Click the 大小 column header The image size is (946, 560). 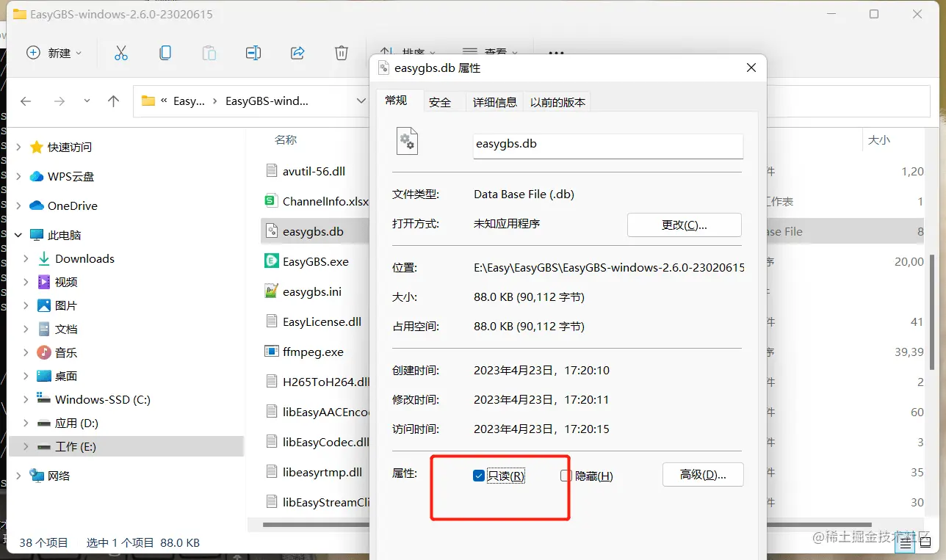coord(879,139)
